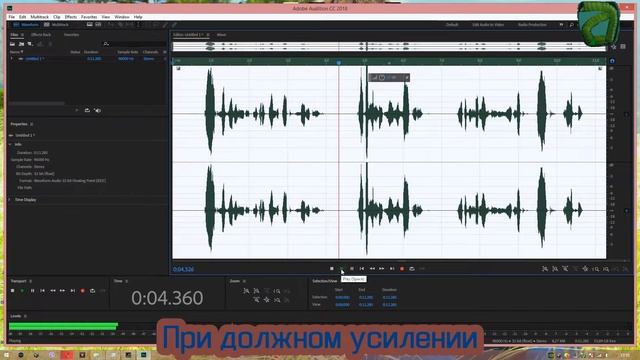Click the blue playhead marker on timeline
This screenshot has height=360, width=640.
[339, 62]
